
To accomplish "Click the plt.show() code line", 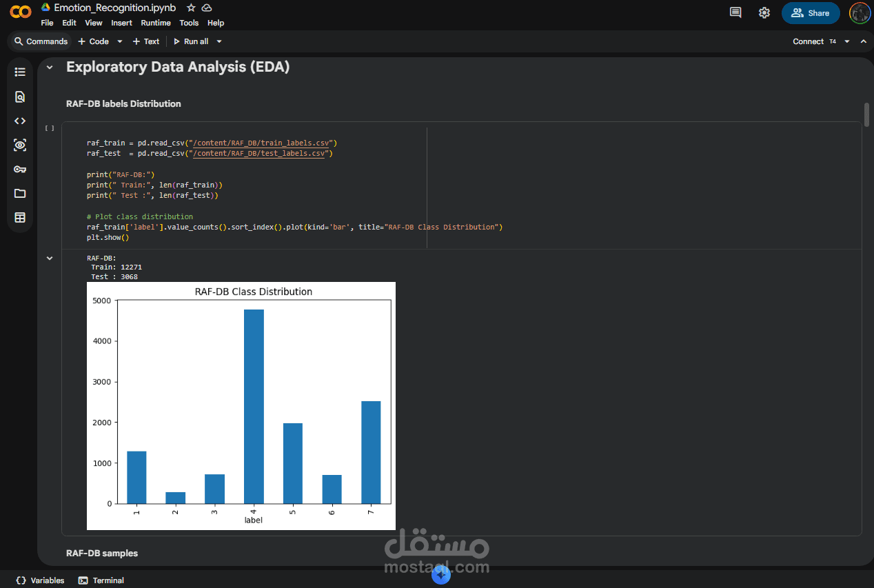I will click(108, 237).
